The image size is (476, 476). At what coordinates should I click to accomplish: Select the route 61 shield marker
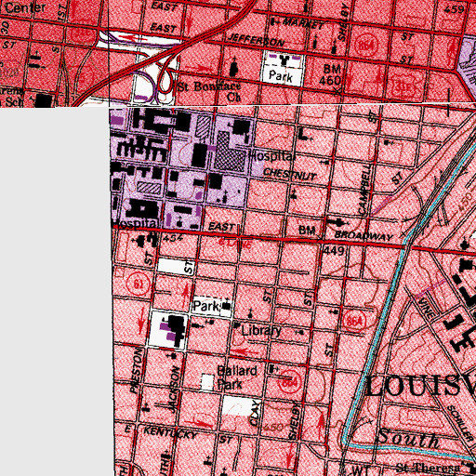[139, 284]
